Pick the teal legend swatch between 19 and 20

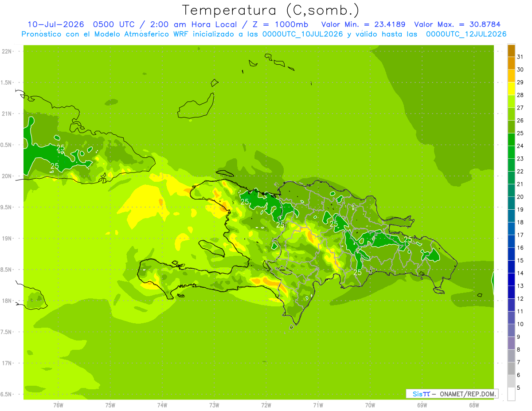pos(511,203)
